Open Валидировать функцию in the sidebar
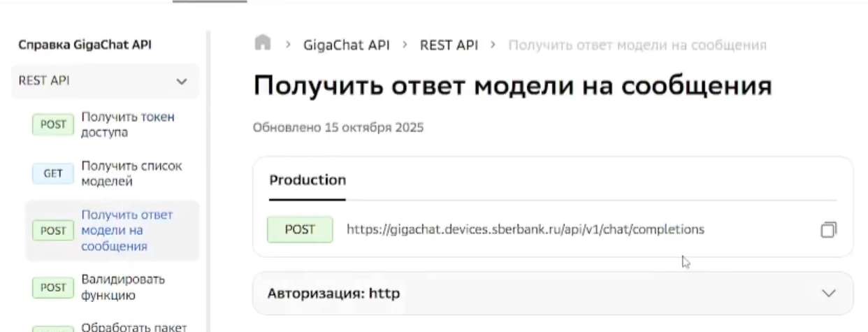Viewport: 868px width, 332px height. 122,287
